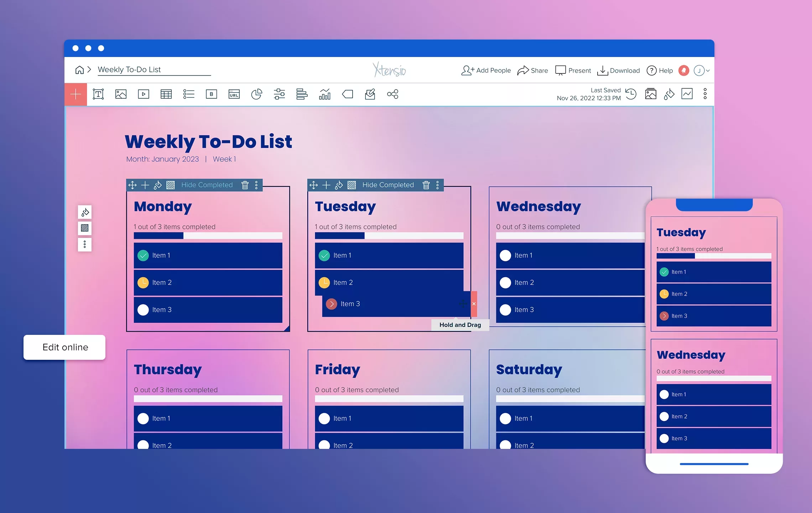This screenshot has height=513, width=812.
Task: Open the fill color picker in left sidebar
Action: click(84, 212)
